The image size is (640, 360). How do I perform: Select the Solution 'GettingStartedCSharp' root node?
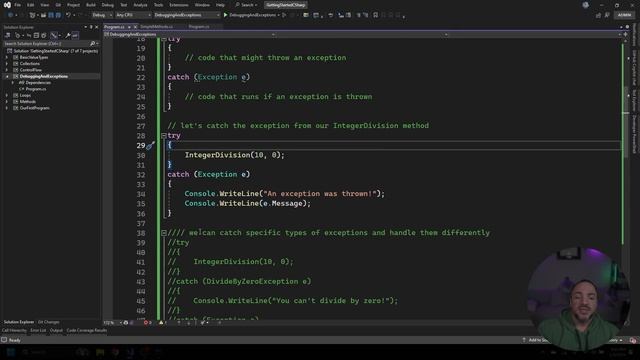click(x=53, y=51)
